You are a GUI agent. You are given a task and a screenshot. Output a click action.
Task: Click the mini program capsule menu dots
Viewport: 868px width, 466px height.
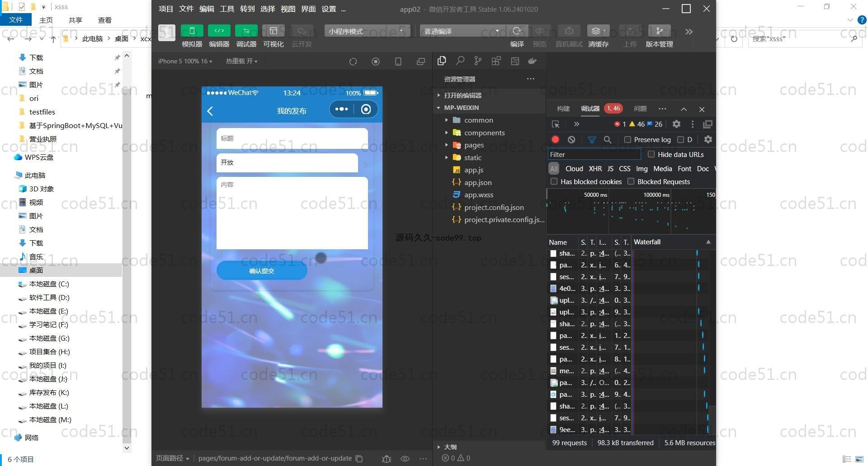coord(341,109)
